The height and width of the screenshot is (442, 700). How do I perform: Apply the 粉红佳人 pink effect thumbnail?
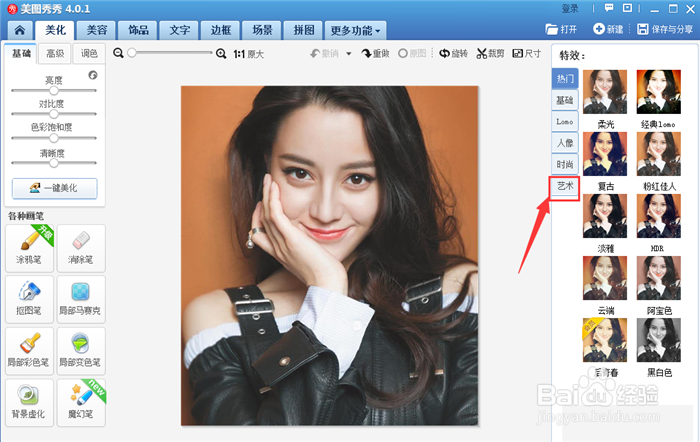[x=658, y=154]
